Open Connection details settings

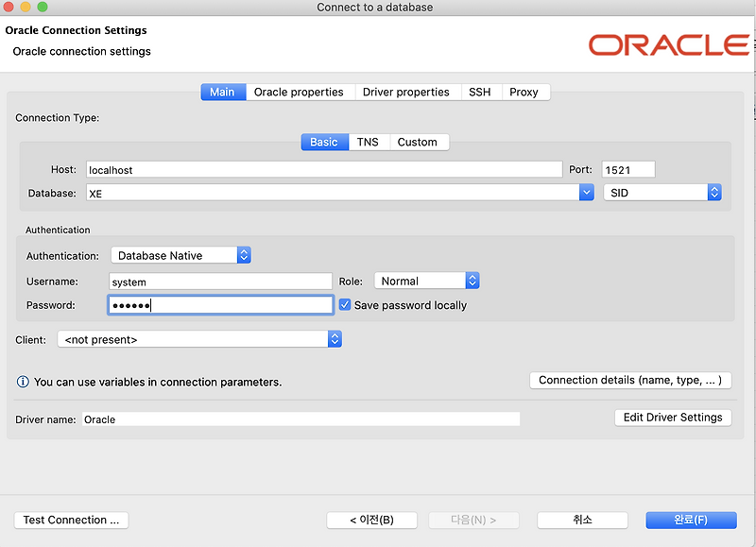point(630,380)
